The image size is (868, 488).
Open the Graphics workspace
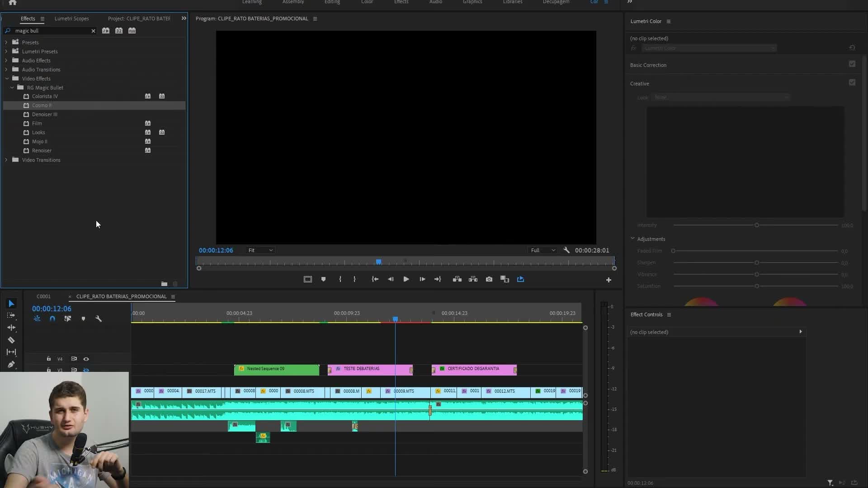tap(472, 2)
